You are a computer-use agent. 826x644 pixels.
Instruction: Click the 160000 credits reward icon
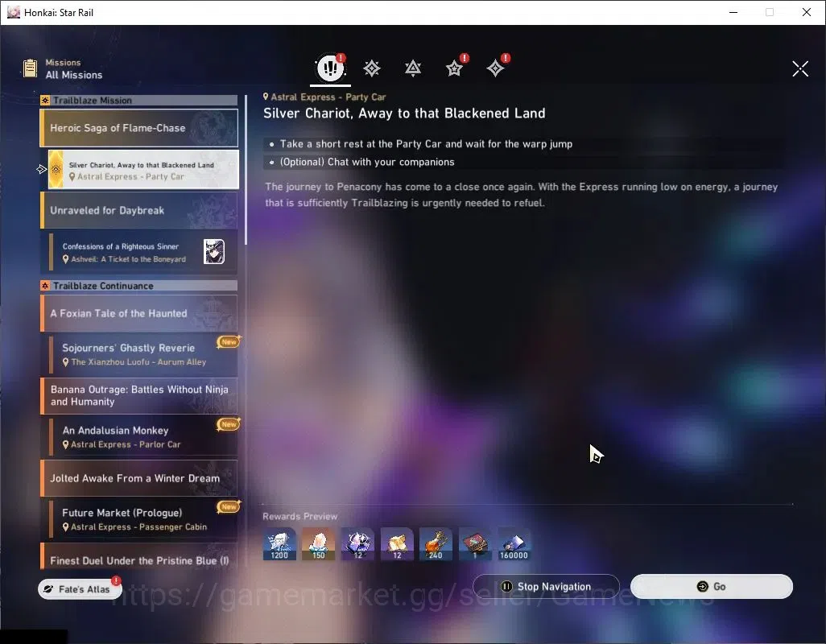coord(514,544)
